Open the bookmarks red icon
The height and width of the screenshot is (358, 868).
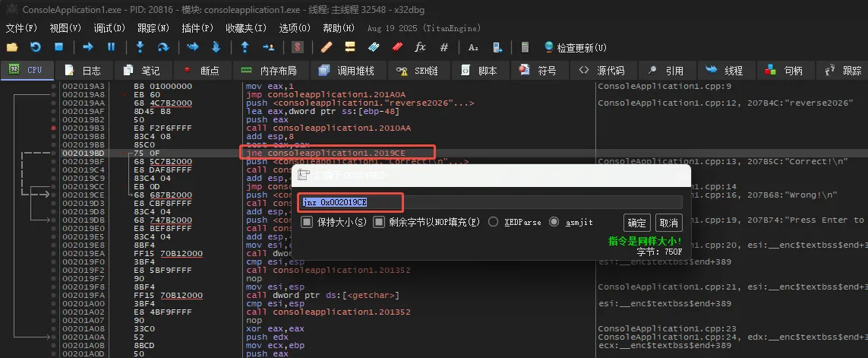(x=397, y=47)
